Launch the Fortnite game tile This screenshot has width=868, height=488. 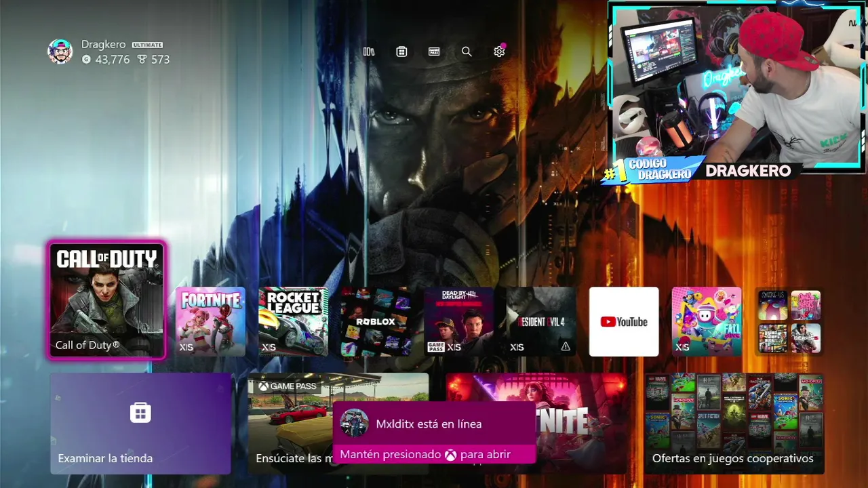[210, 322]
